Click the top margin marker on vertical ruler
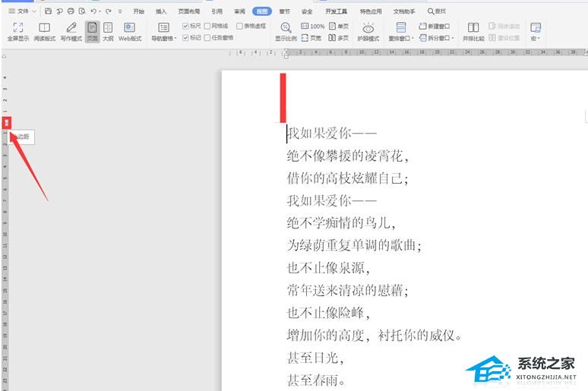This screenshot has width=588, height=391. (7, 122)
